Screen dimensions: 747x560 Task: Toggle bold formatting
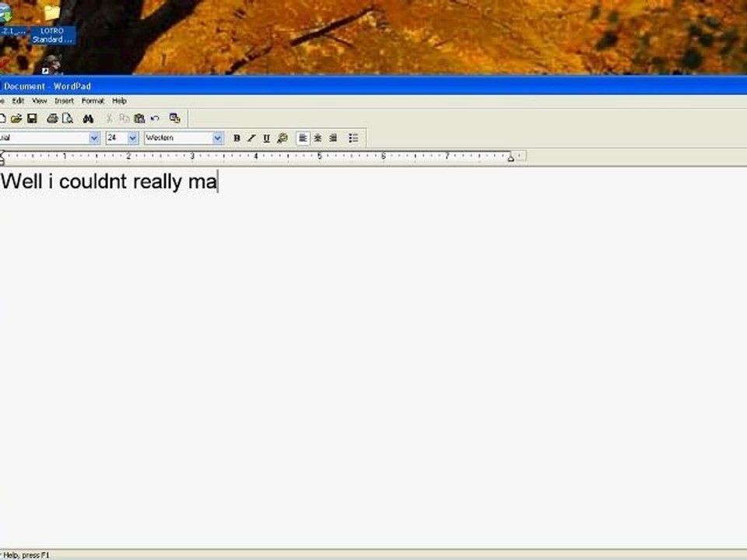(237, 138)
